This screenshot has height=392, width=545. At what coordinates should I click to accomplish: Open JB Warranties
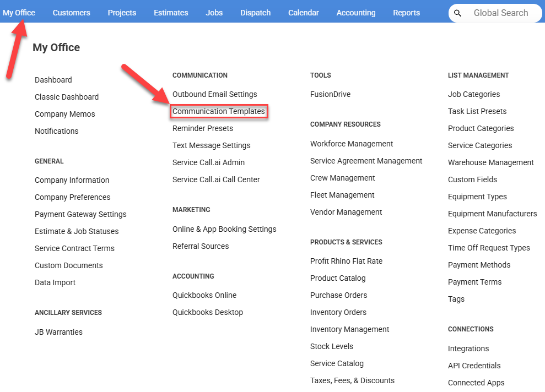(59, 332)
